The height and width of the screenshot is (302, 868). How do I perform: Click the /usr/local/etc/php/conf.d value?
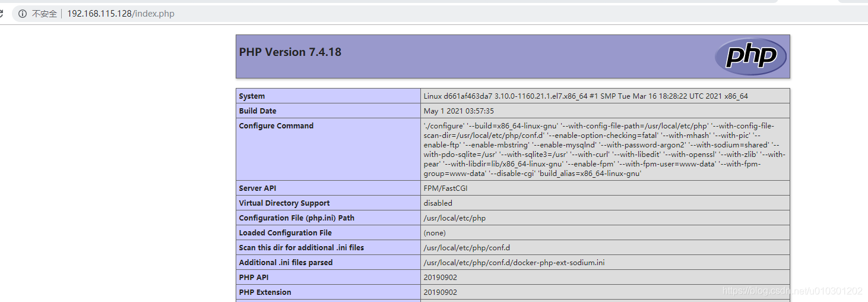click(x=467, y=248)
